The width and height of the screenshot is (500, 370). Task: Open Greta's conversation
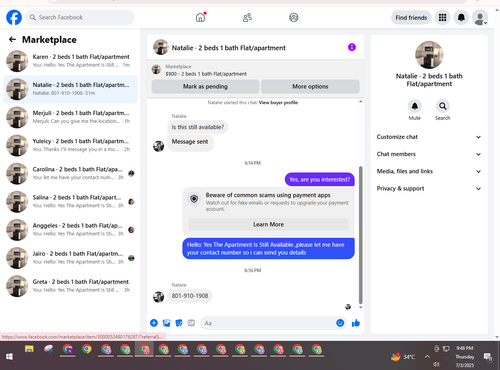[x=70, y=286]
